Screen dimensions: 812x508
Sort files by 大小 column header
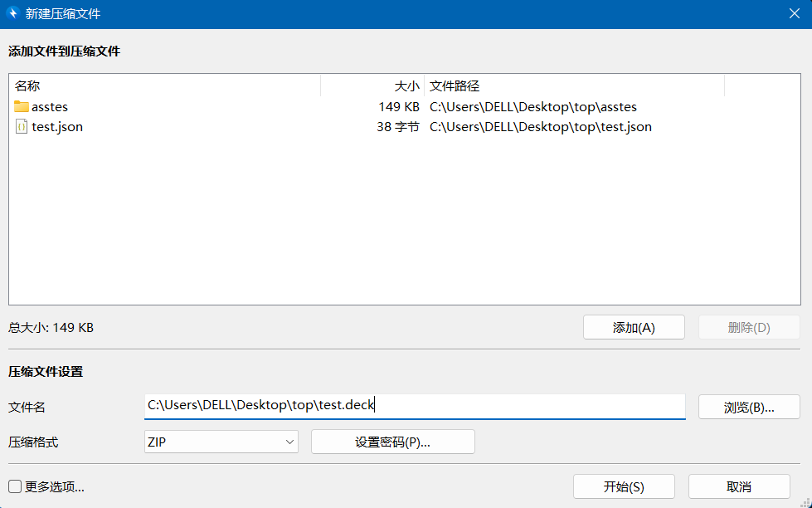[372, 86]
